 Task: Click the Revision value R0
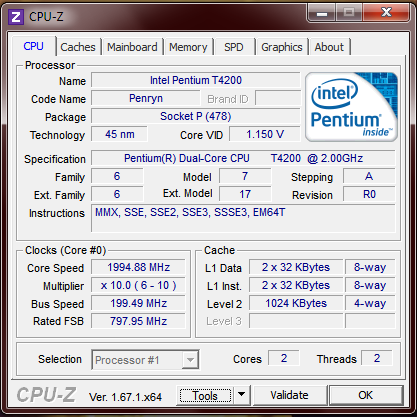tap(369, 194)
